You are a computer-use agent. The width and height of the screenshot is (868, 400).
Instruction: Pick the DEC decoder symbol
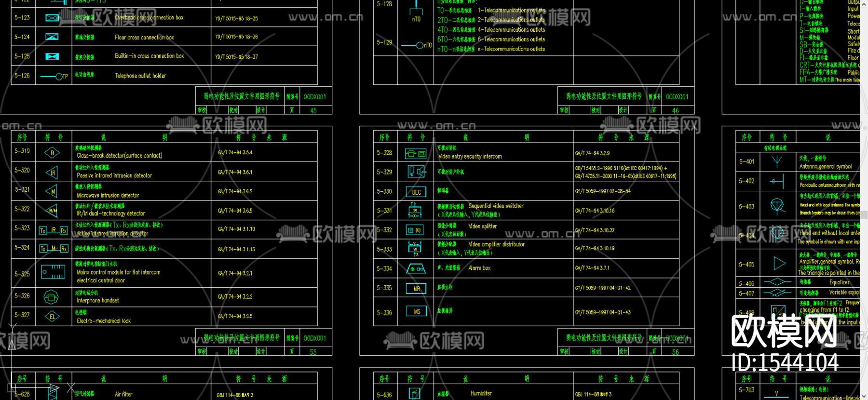(x=416, y=192)
